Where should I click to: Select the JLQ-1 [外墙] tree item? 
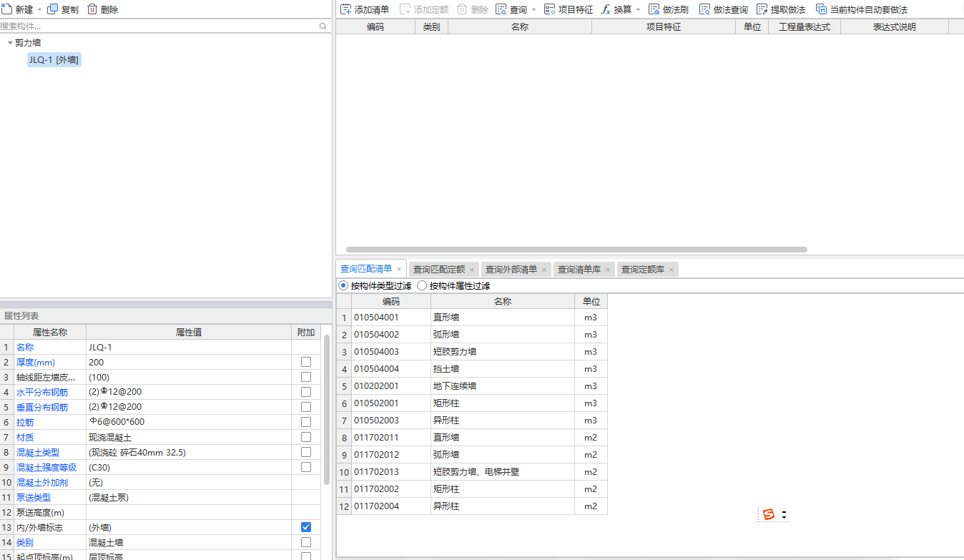pyautogui.click(x=54, y=60)
